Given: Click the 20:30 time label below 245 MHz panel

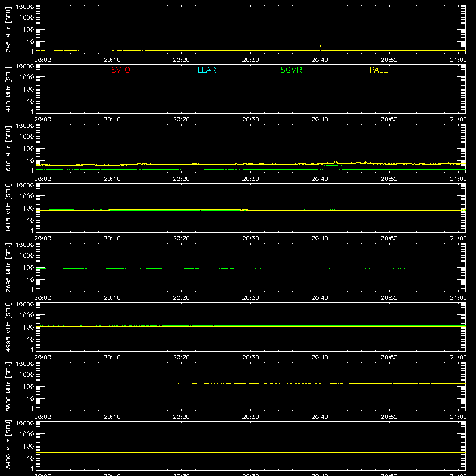Looking at the screenshot, I should (x=250, y=60).
